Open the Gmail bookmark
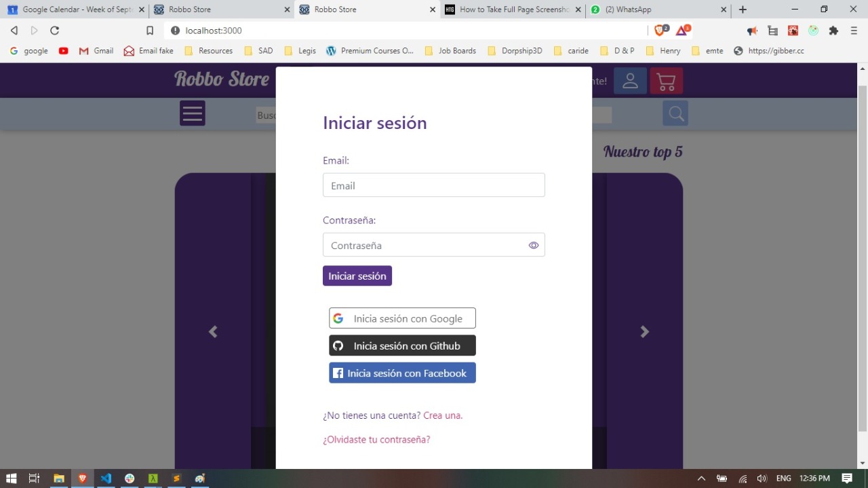 coord(96,51)
